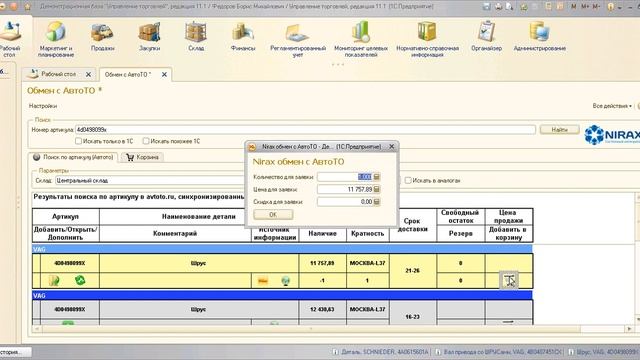The height and width of the screenshot is (360, 640).
Task: Open the Корзина tab
Action: click(x=142, y=157)
